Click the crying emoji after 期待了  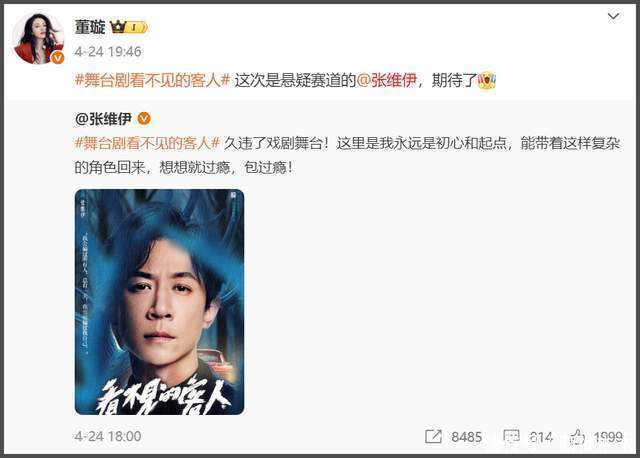point(487,80)
